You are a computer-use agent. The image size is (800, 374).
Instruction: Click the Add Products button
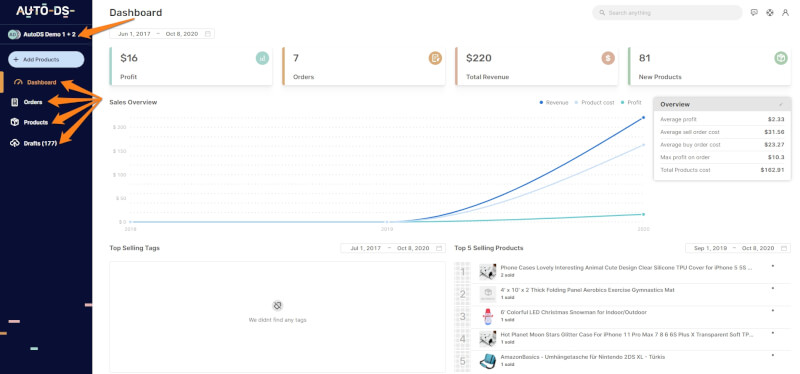(46, 59)
